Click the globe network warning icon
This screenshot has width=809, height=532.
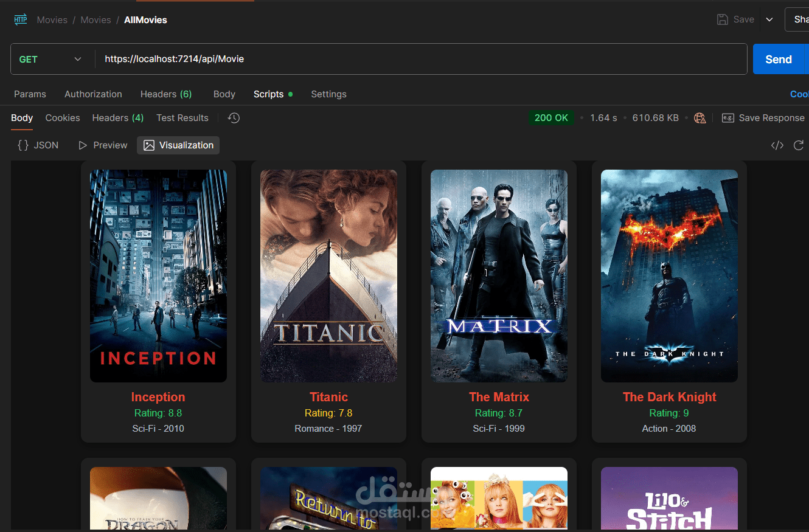(x=700, y=118)
